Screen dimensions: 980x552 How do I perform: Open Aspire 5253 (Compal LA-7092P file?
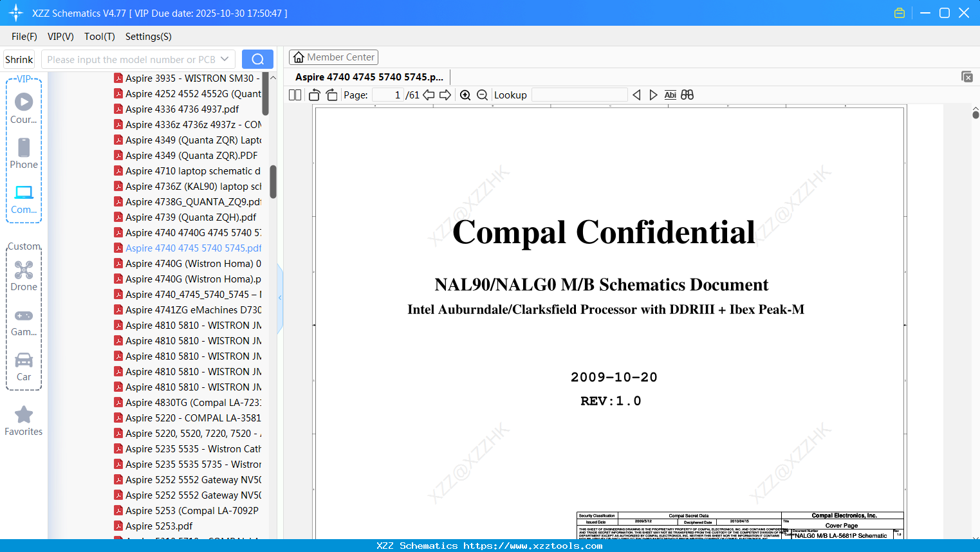pos(187,511)
